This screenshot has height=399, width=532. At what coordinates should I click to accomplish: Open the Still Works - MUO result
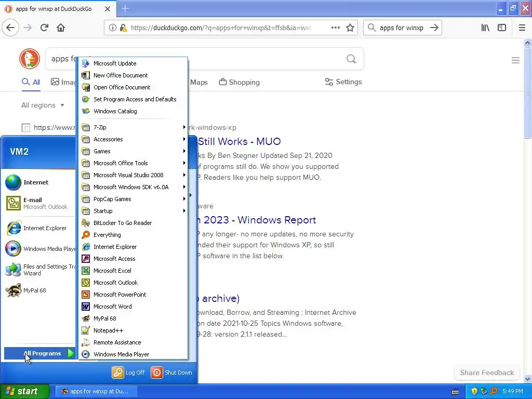[x=239, y=141]
